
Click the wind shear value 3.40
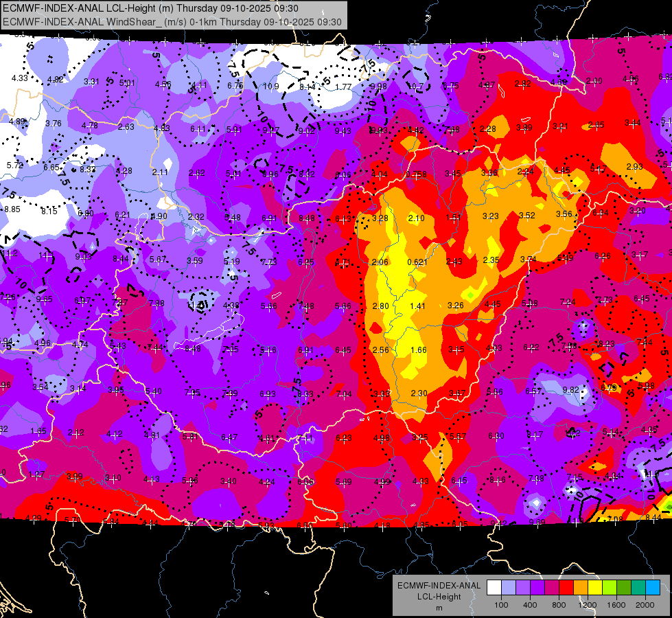228,481
